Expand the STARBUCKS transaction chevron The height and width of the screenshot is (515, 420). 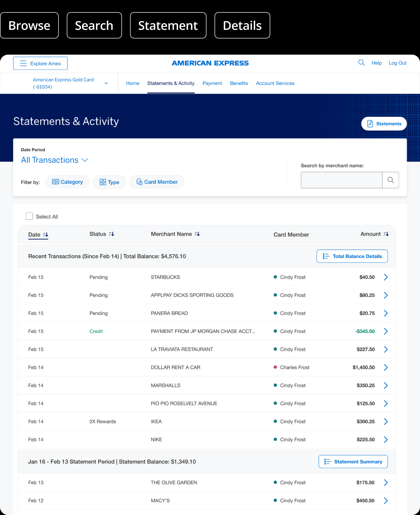(x=386, y=277)
